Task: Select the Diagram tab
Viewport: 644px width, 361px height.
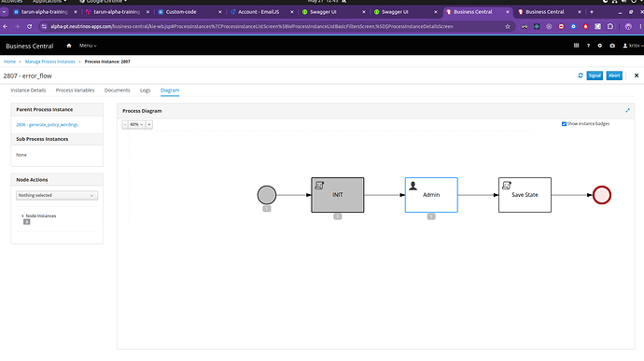Action: click(x=170, y=90)
